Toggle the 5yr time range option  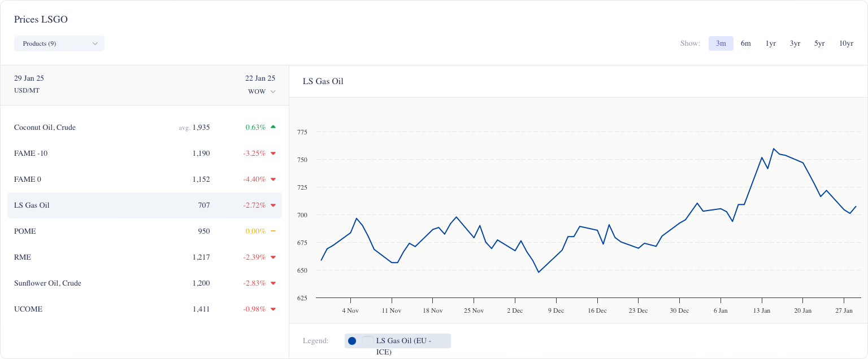pos(819,43)
